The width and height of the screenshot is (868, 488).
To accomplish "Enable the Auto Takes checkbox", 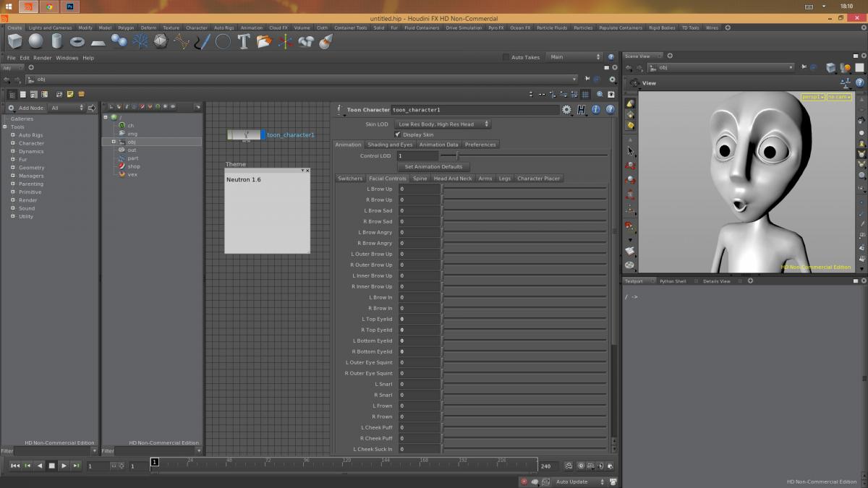I will 506,57.
